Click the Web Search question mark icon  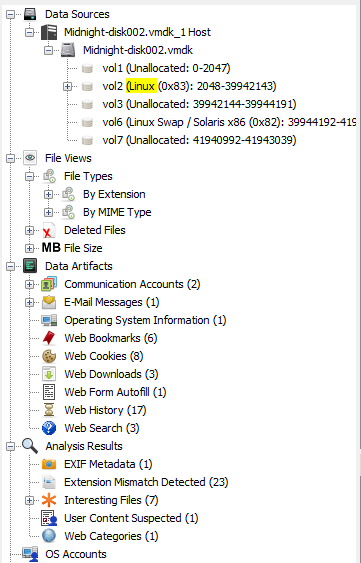pyautogui.click(x=49, y=428)
